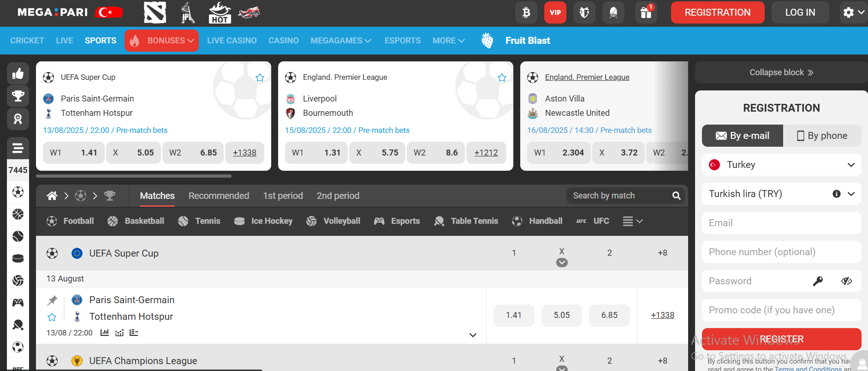868x371 pixels.
Task: Open LIVE CASINO menu item
Action: 232,41
